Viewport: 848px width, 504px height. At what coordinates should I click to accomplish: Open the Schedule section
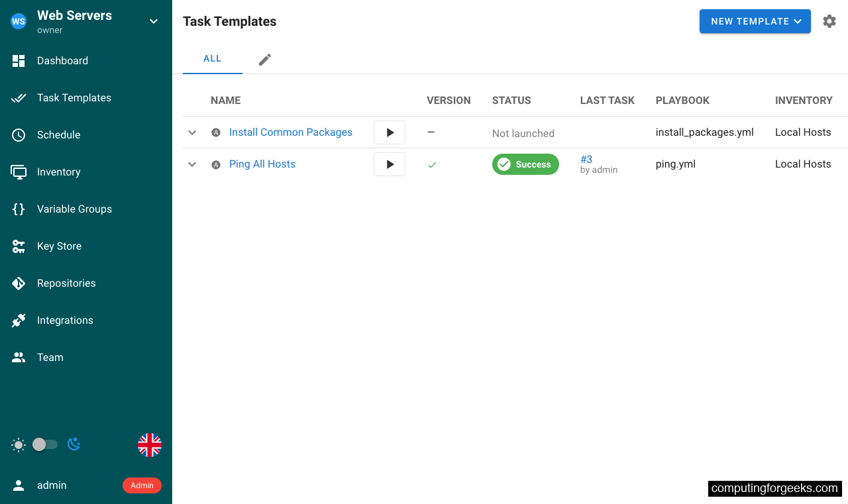click(59, 134)
